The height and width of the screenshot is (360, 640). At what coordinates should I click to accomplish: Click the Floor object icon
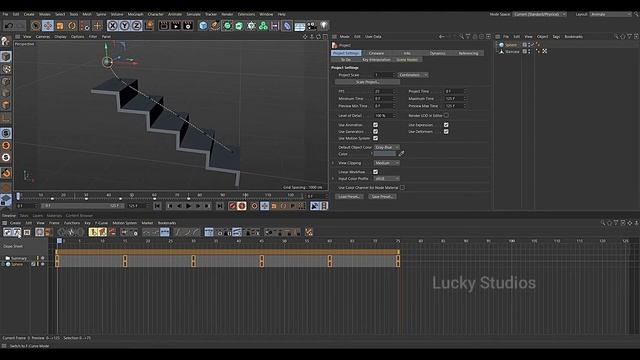click(300, 26)
